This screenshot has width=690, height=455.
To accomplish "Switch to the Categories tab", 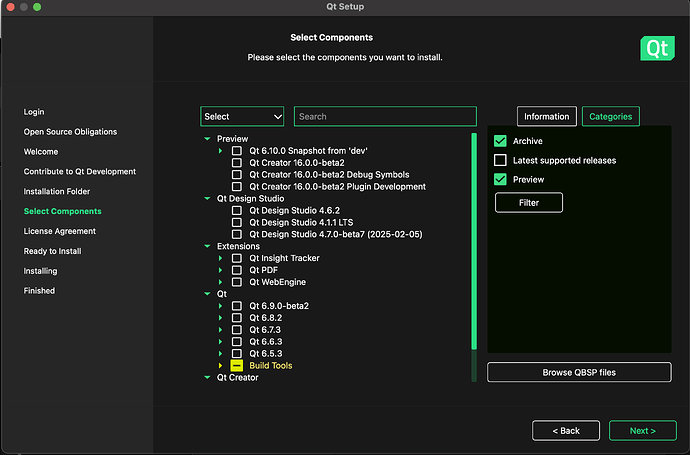I will click(x=611, y=117).
